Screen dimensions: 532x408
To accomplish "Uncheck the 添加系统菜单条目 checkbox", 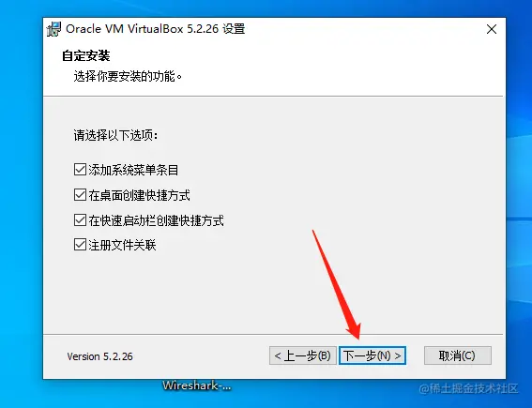I will (80, 169).
